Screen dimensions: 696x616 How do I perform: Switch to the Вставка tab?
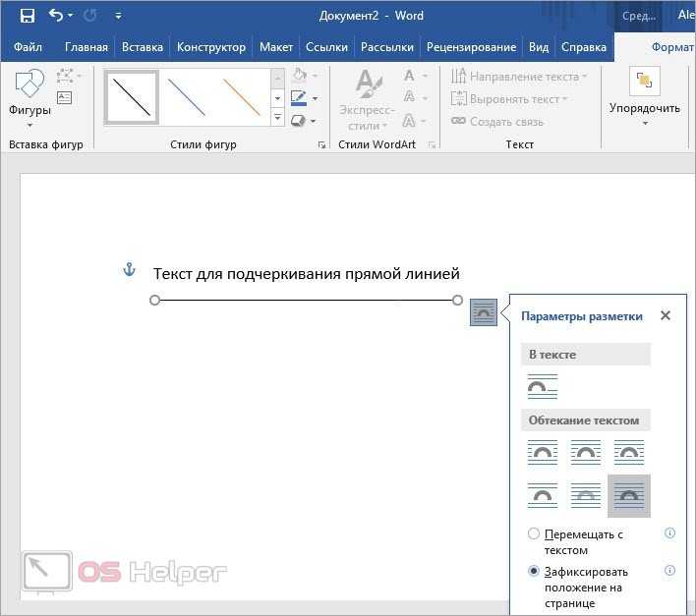(x=143, y=47)
